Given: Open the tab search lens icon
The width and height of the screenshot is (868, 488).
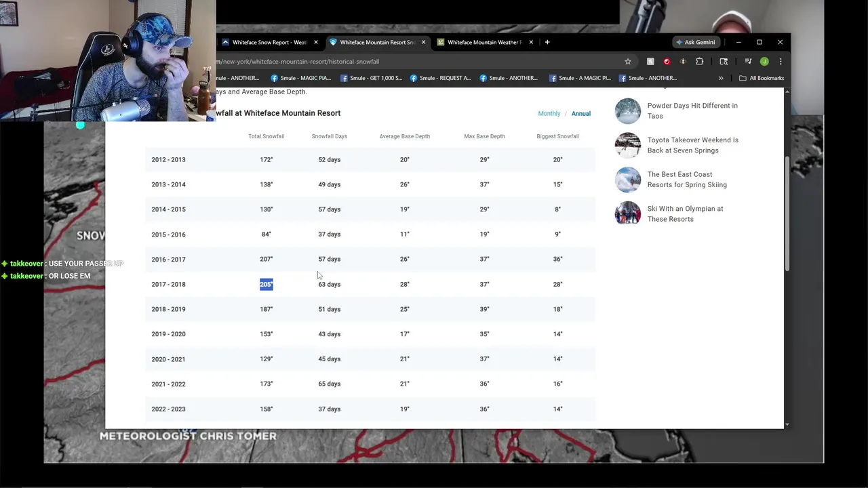Looking at the screenshot, I should pos(724,61).
